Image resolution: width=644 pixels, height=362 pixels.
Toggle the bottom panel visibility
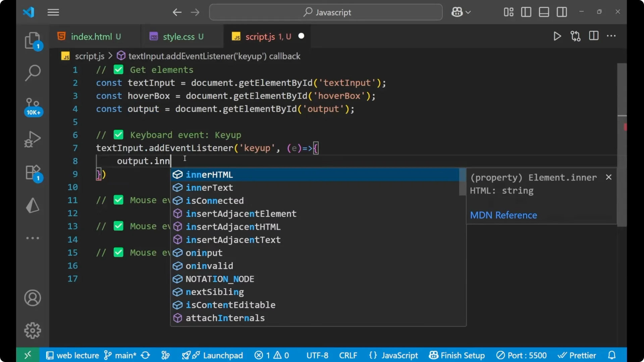(x=544, y=12)
